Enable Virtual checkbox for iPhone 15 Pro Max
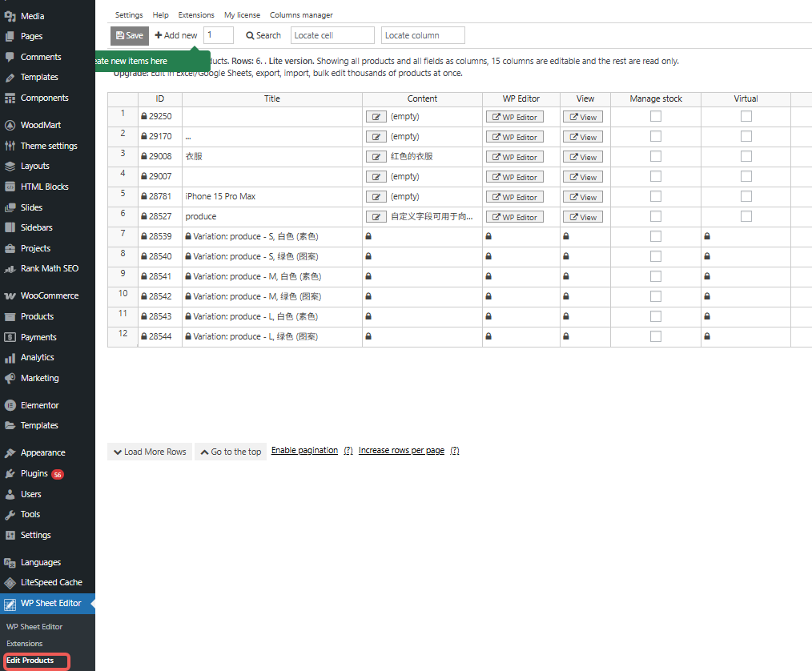812x671 pixels. [746, 196]
